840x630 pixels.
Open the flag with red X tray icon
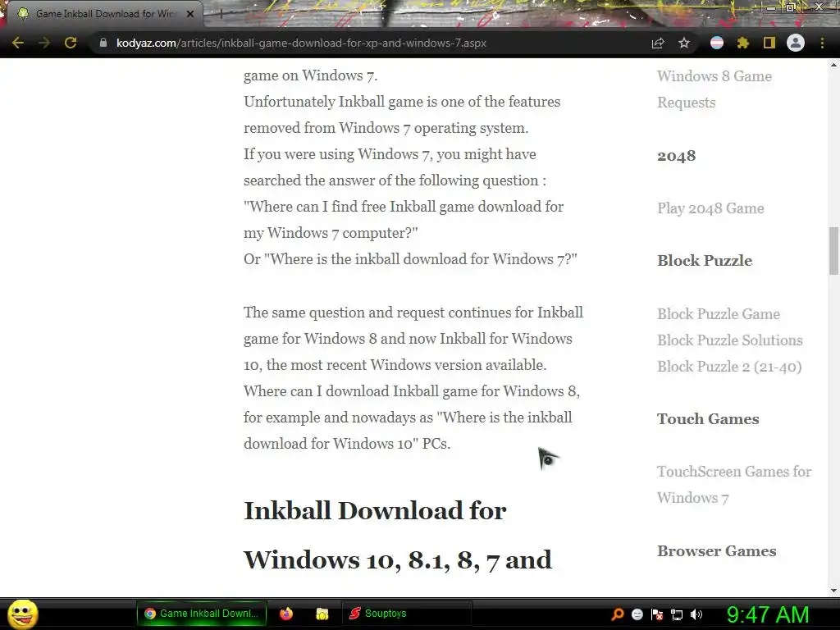pyautogui.click(x=657, y=614)
